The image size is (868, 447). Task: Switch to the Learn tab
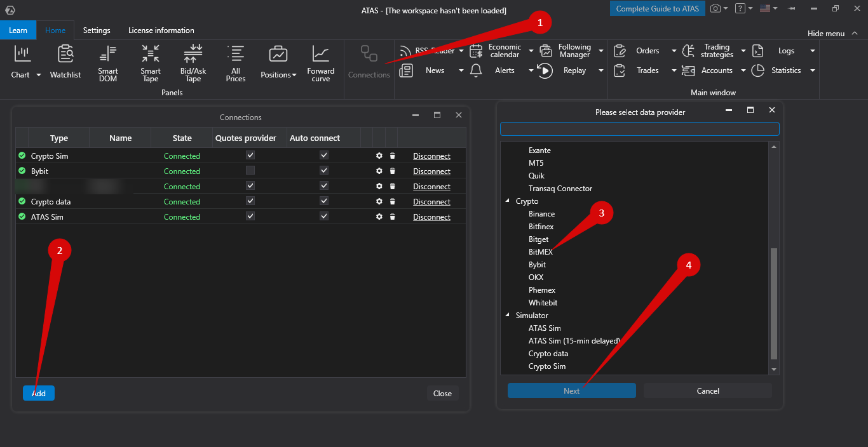pos(18,30)
